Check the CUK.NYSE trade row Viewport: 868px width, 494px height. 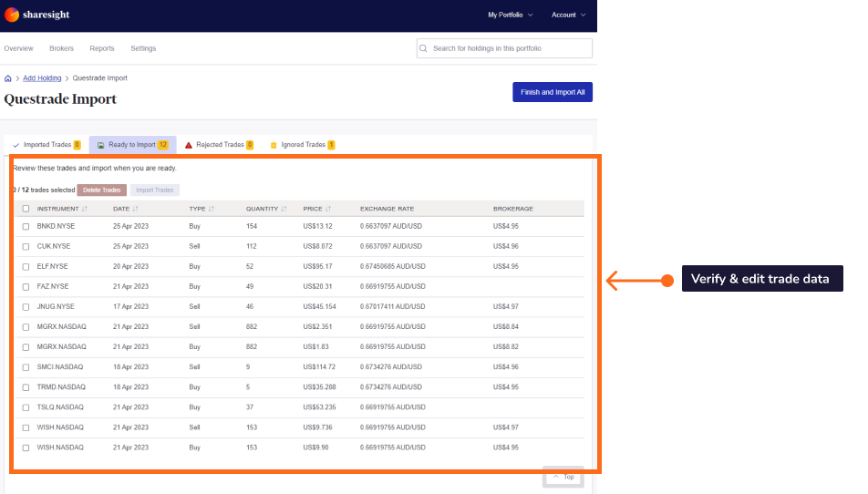click(x=26, y=247)
